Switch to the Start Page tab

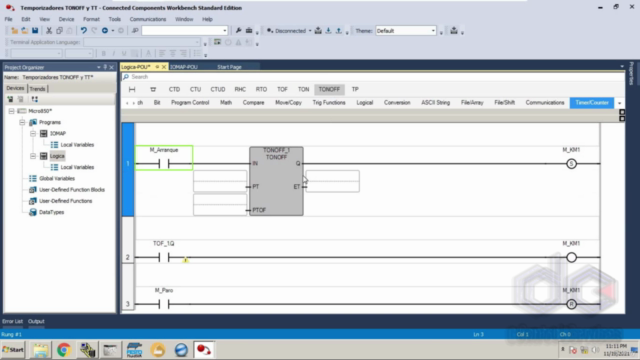point(229,67)
